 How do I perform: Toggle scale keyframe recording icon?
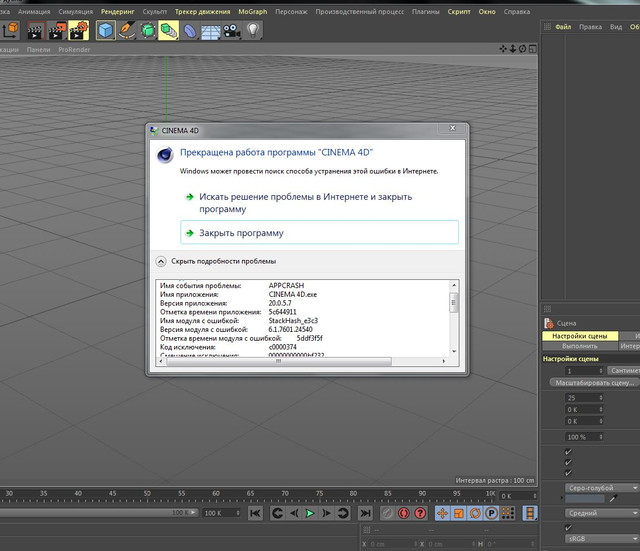coord(459,513)
